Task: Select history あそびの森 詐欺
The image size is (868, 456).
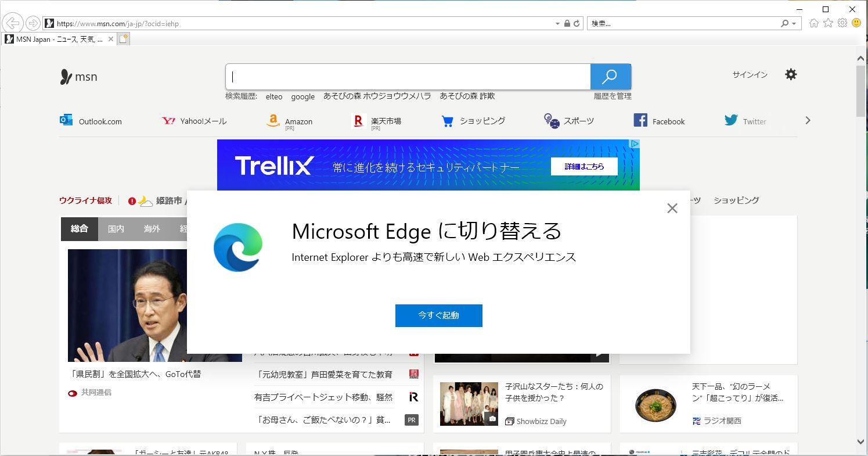Action: [x=467, y=96]
